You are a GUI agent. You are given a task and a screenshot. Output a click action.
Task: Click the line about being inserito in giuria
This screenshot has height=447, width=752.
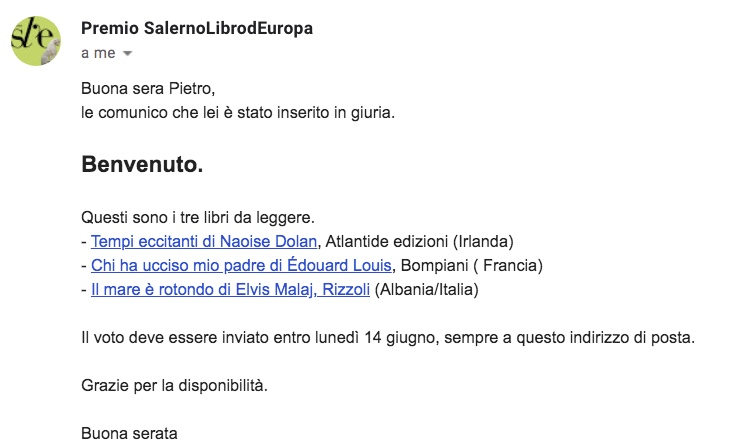(238, 112)
